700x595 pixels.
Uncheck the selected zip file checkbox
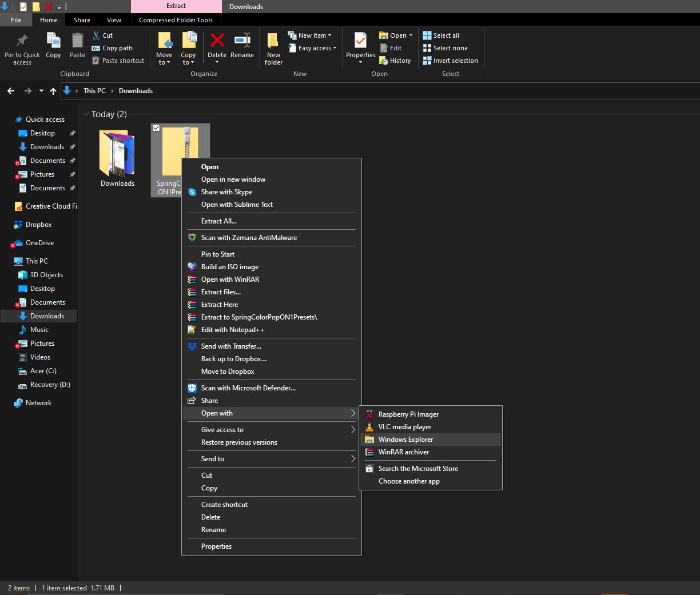point(156,128)
